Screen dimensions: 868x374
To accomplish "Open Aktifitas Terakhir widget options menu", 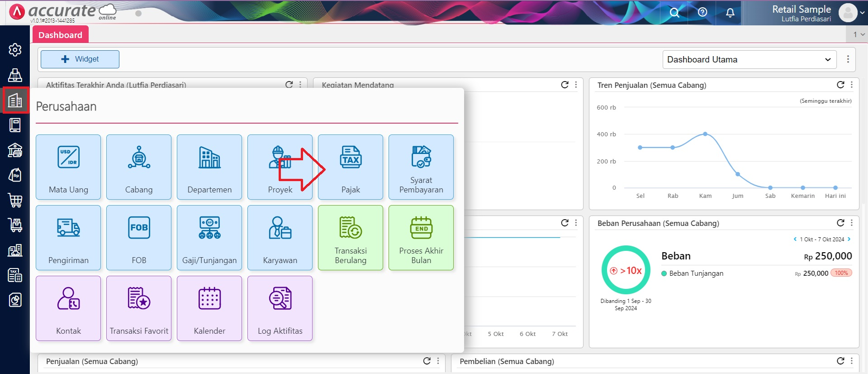I will pyautogui.click(x=300, y=85).
